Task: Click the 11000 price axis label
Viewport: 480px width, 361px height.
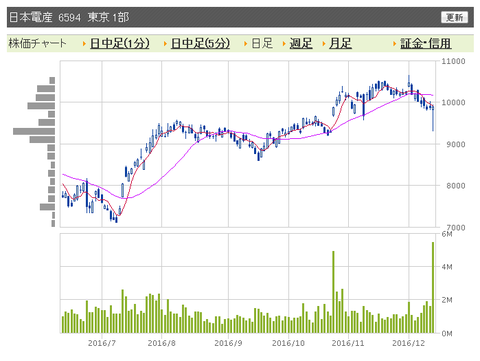Action: coord(453,61)
